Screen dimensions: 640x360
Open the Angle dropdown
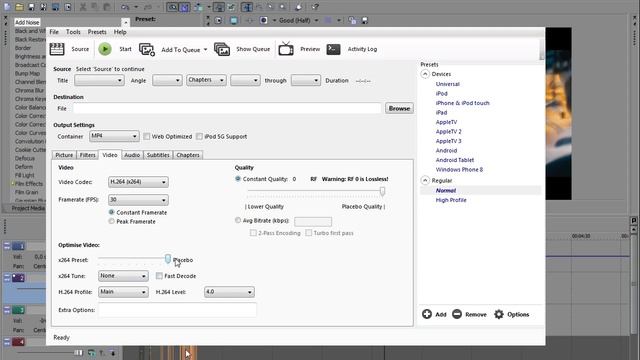click(x=167, y=80)
